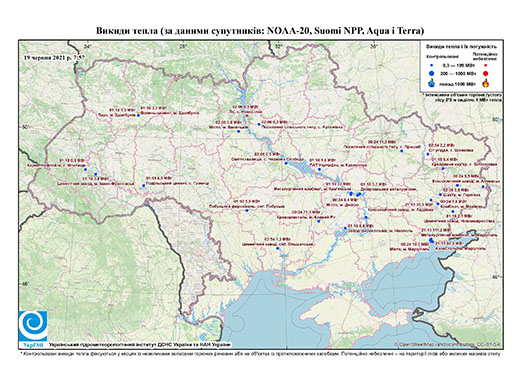
Task: Click the Pobuzhsky ferronickel plant marker
Action: coord(247,210)
